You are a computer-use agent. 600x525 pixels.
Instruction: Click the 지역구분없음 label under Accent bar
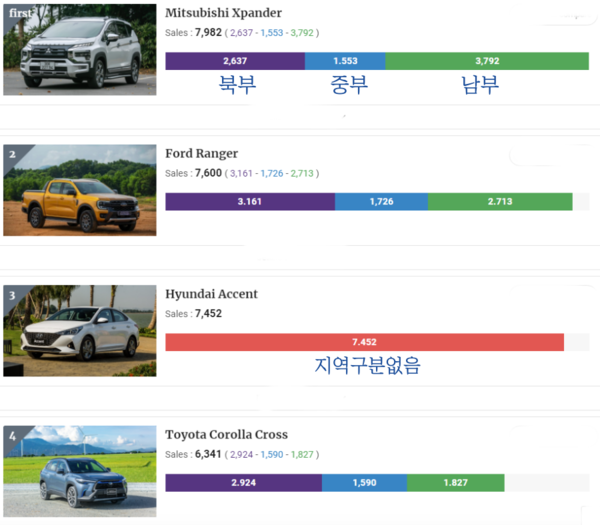tap(367, 365)
